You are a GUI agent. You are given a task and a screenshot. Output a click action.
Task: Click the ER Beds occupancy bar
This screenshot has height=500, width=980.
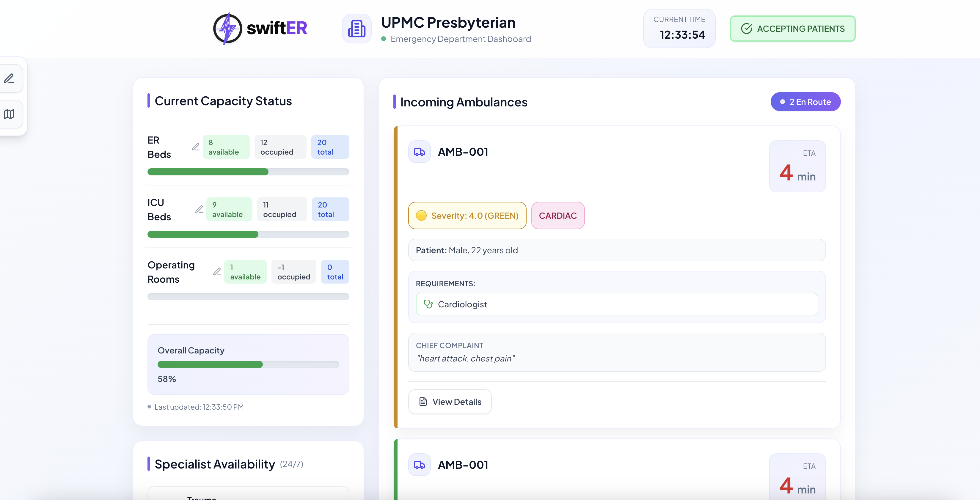[x=248, y=172]
